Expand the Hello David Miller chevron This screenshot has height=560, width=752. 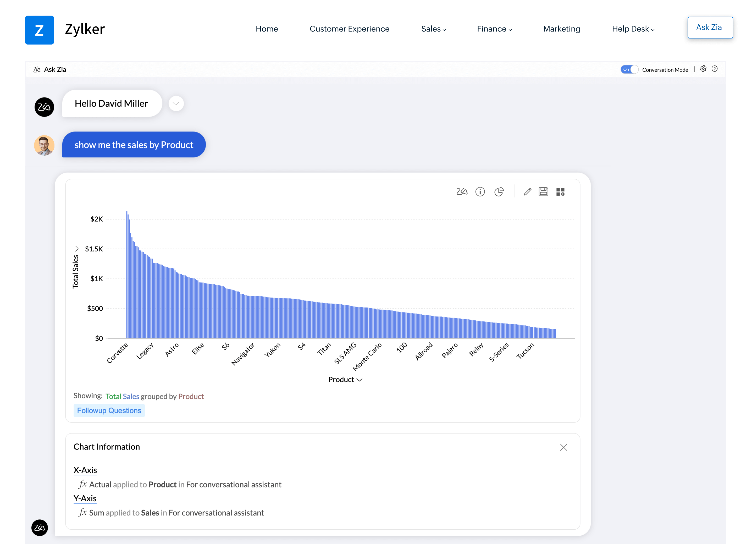click(176, 103)
